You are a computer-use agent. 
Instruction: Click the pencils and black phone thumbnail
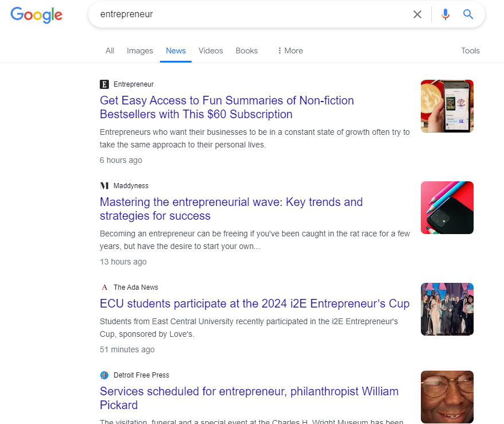click(x=447, y=208)
